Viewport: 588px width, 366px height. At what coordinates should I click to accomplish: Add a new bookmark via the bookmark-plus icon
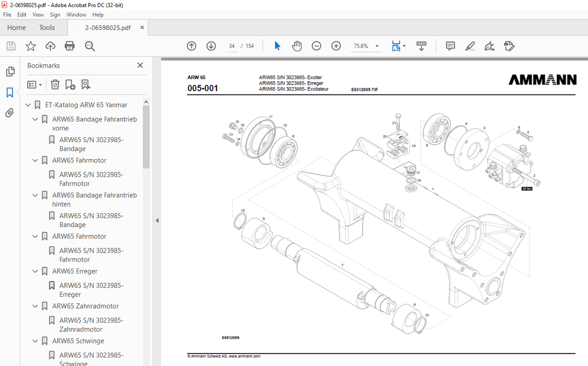[x=70, y=84]
